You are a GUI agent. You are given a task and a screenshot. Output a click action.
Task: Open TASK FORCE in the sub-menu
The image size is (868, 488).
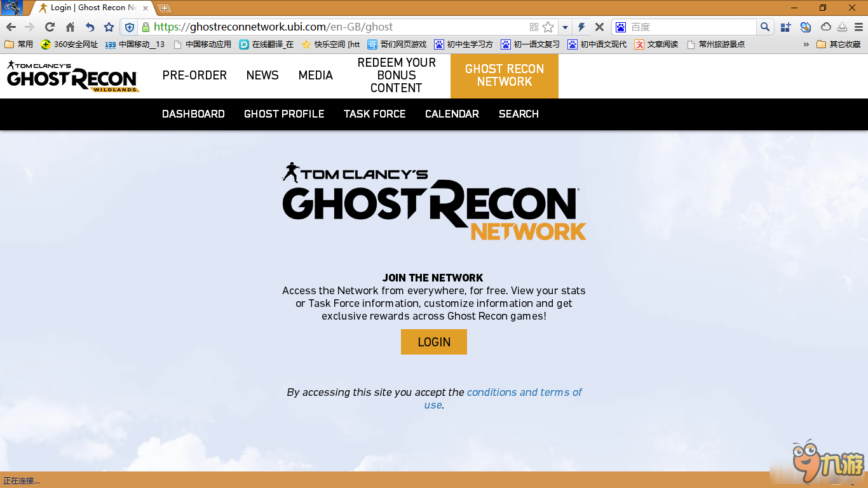(x=374, y=114)
